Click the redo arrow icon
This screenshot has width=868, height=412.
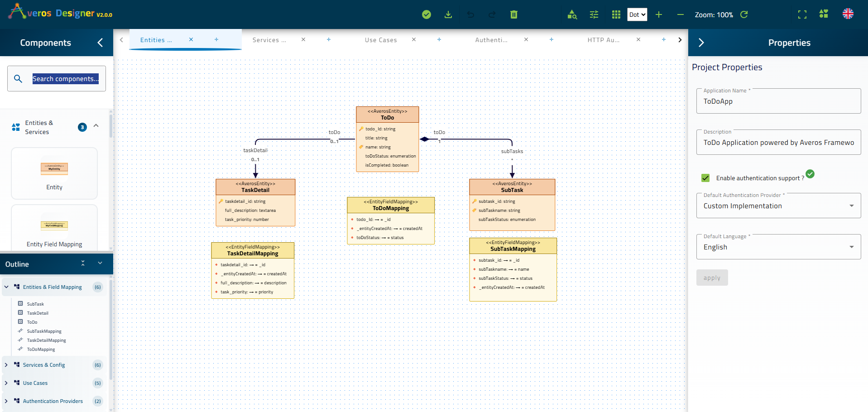(492, 14)
